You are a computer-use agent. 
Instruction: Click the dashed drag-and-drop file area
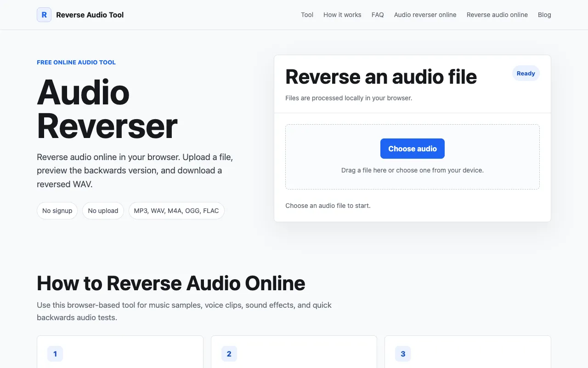(413, 157)
